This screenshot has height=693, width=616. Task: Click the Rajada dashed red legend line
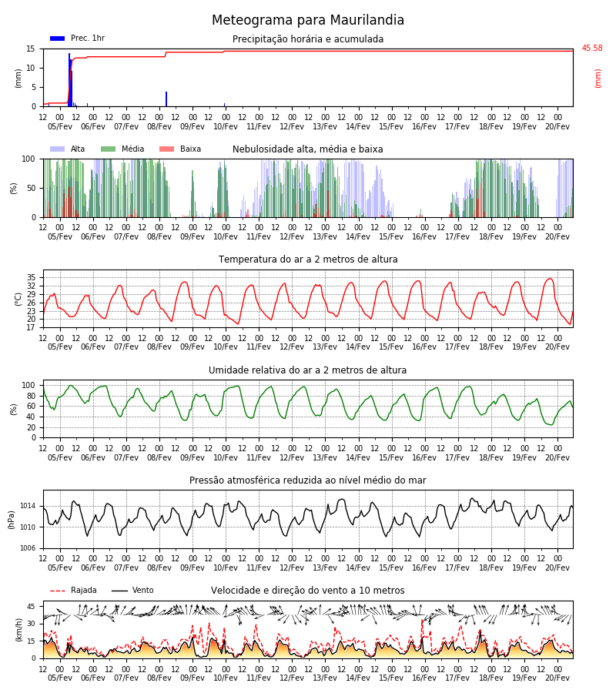(x=58, y=591)
